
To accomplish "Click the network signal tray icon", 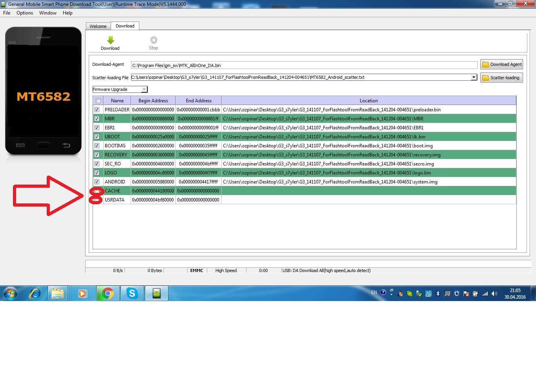I will coord(485,293).
